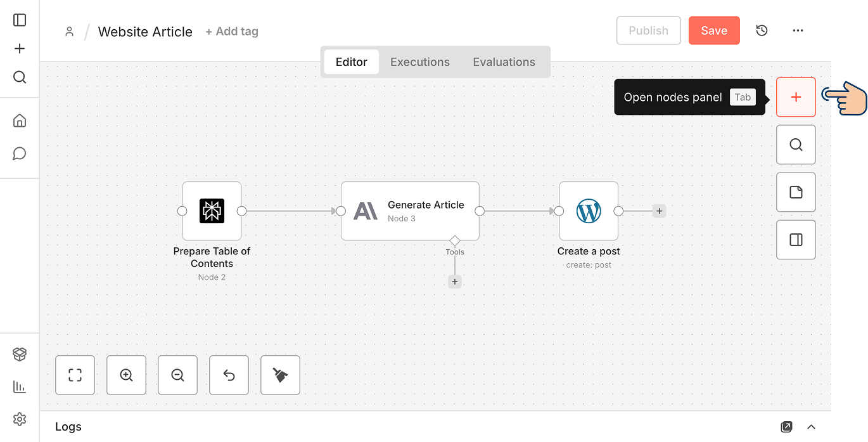Toggle the split panel icon on the right
Image resolution: width=868 pixels, height=442 pixels.
coord(796,239)
